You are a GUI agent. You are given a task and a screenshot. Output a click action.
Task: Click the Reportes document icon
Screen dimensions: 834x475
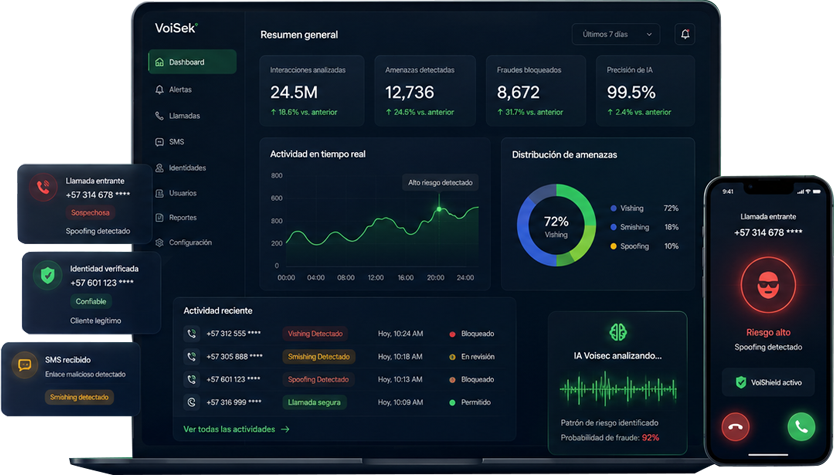point(159,218)
